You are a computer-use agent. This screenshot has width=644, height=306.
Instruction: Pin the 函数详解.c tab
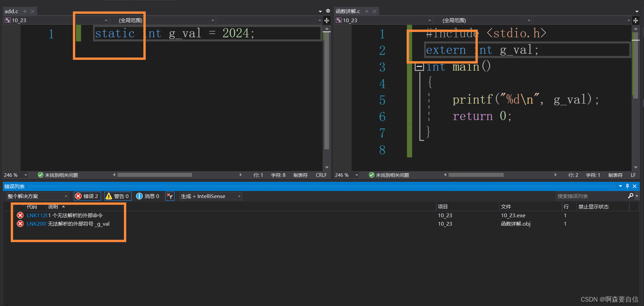tap(366, 11)
